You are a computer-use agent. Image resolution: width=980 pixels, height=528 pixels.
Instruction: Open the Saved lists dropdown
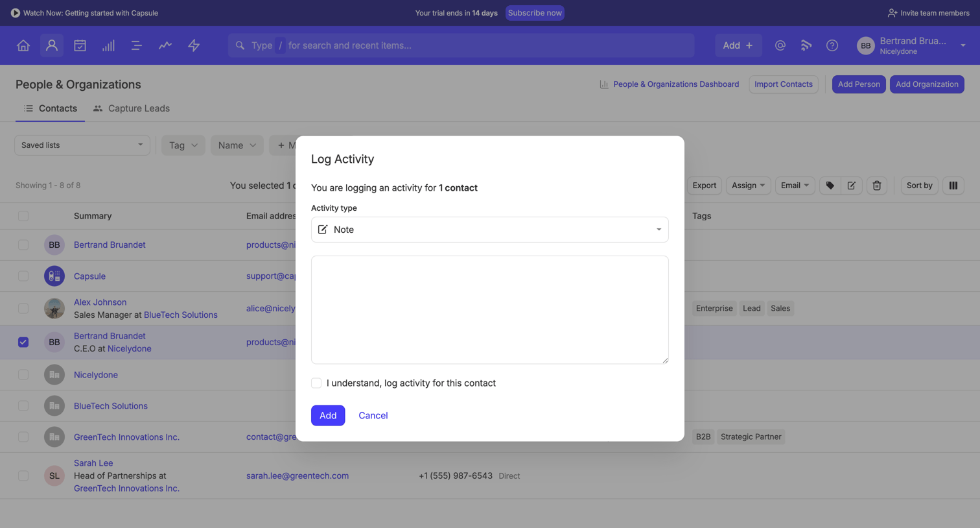(x=82, y=145)
